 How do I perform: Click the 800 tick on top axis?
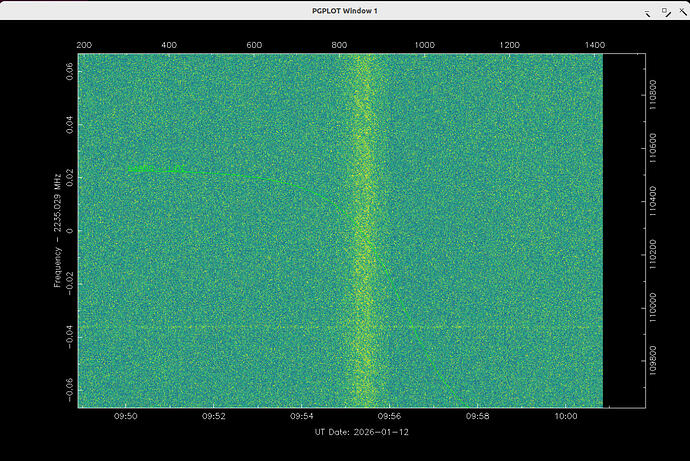(x=340, y=45)
